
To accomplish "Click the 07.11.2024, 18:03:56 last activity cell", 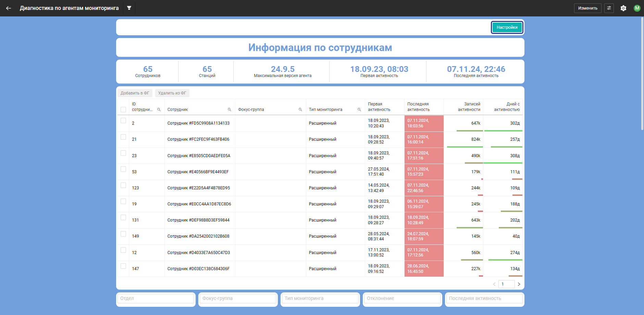I will click(424, 123).
